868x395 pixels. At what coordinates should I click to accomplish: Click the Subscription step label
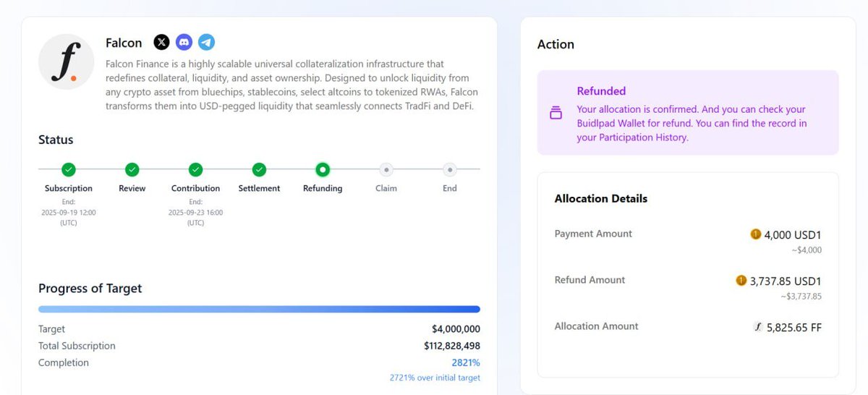pos(69,188)
